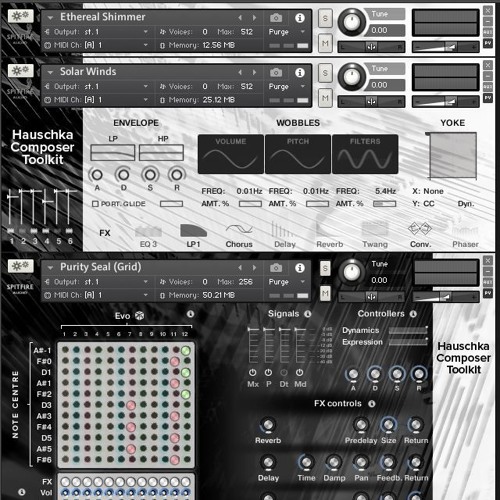Show info for Ethereal Shimmer instrument
The height and width of the screenshot is (500, 500).
coord(300,18)
